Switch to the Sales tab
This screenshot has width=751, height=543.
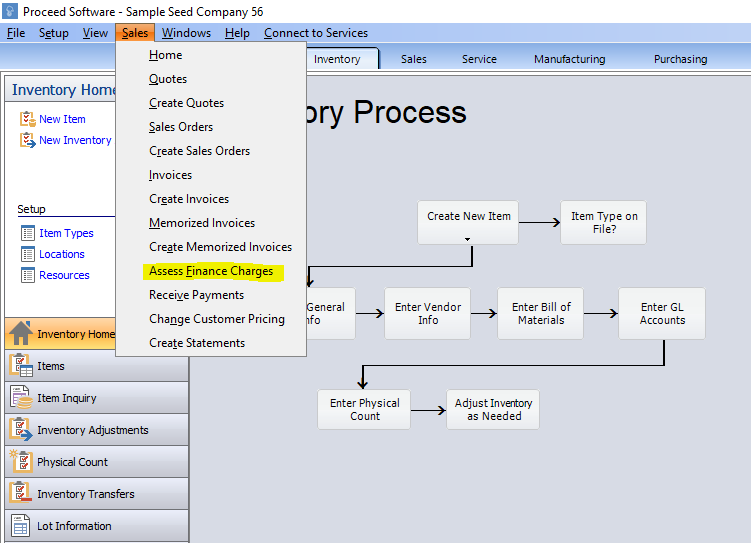pos(413,59)
